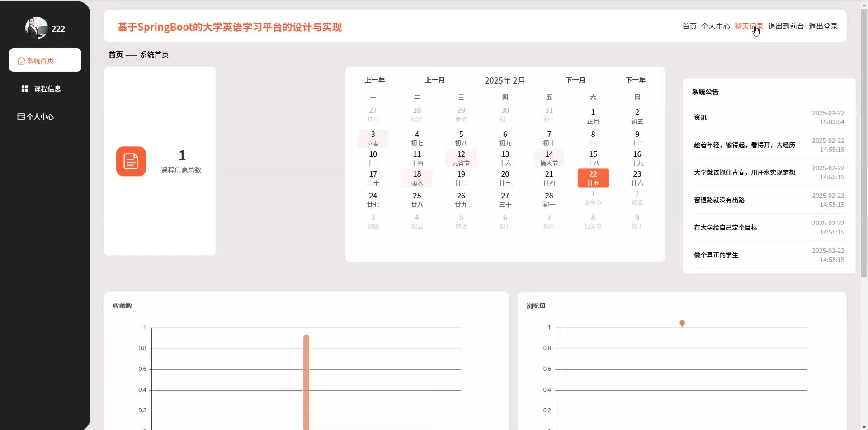Click 首页 in the breadcrumb

pyautogui.click(x=116, y=55)
